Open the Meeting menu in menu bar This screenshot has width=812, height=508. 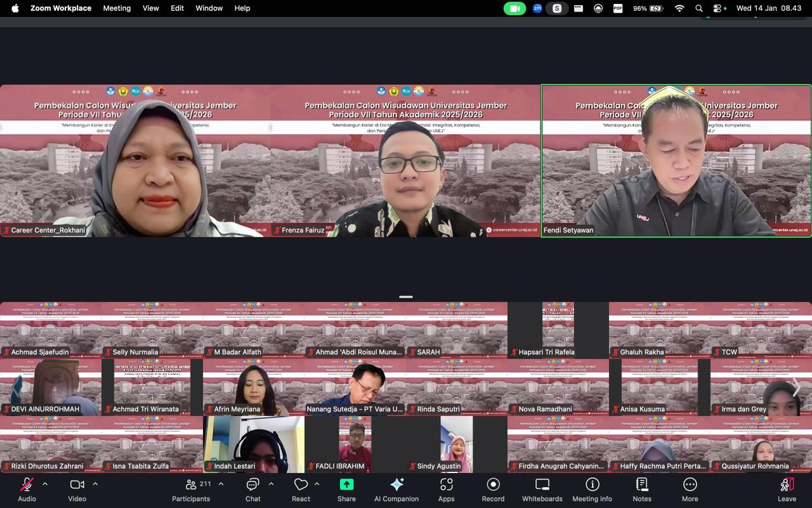(x=117, y=8)
